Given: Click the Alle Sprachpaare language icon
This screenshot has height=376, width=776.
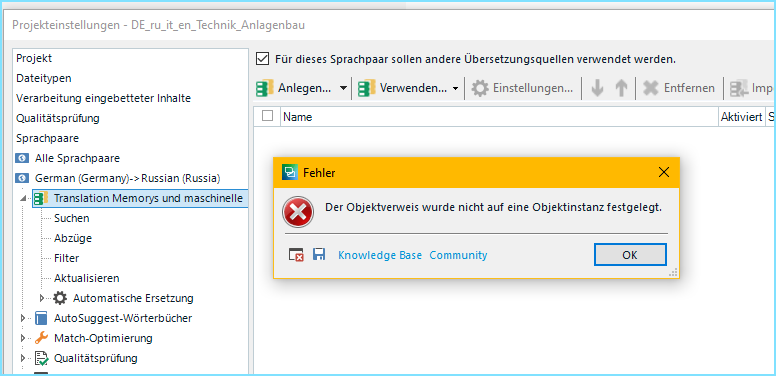Looking at the screenshot, I should point(22,158).
